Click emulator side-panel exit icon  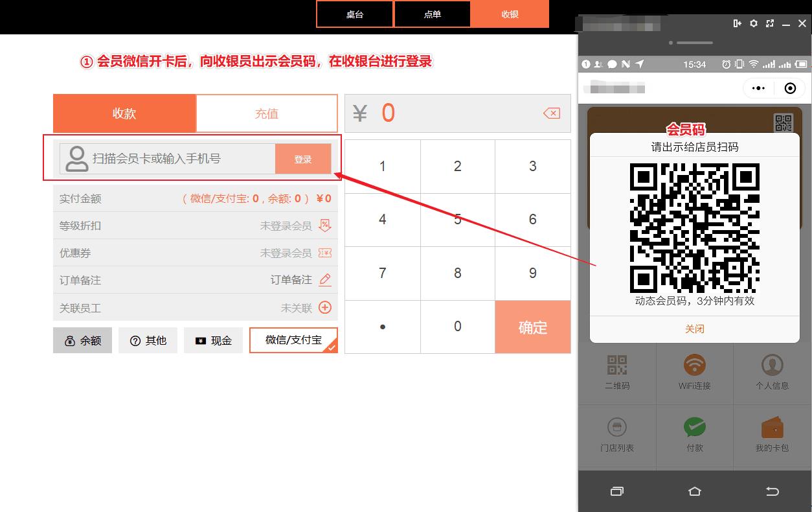click(737, 23)
